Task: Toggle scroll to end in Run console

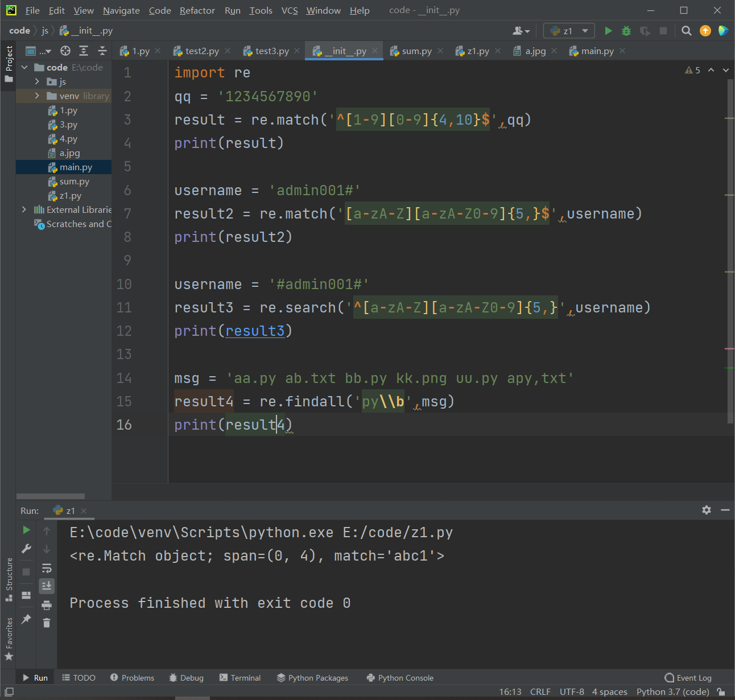Action: coord(47,586)
